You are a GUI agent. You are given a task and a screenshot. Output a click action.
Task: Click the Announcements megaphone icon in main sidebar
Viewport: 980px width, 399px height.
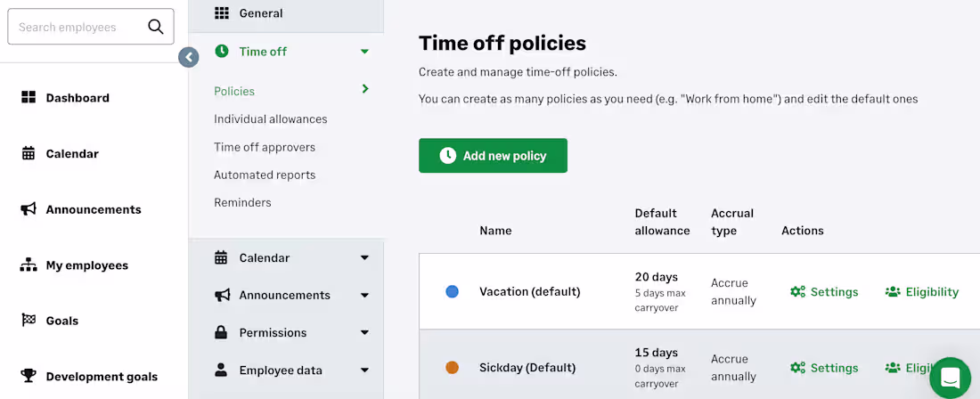click(29, 209)
